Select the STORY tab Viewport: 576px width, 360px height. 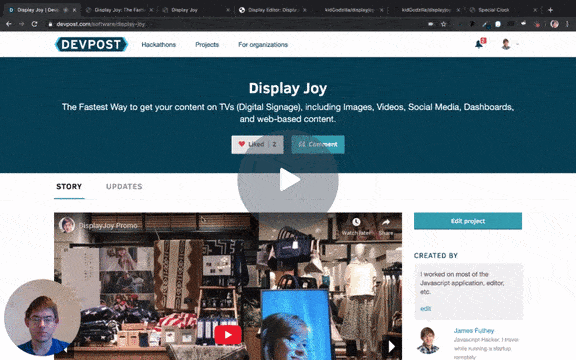click(69, 187)
